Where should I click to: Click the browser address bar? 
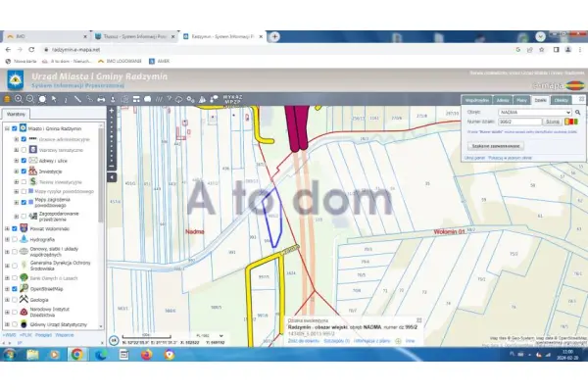tap(277, 50)
